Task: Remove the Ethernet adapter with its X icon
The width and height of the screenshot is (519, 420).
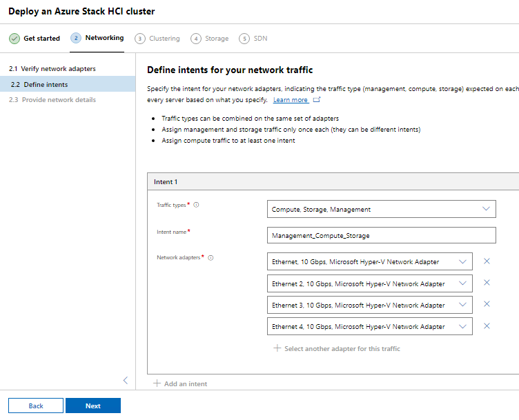Action: 487,261
